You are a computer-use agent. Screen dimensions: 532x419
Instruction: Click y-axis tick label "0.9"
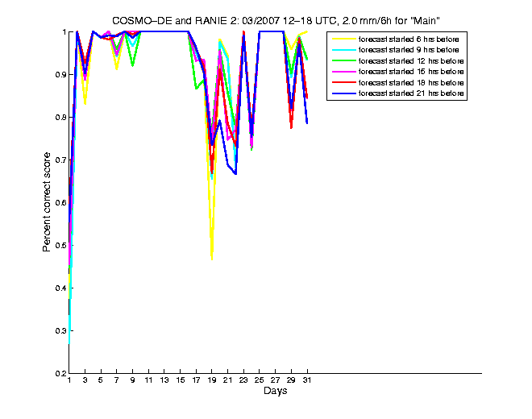coord(60,75)
